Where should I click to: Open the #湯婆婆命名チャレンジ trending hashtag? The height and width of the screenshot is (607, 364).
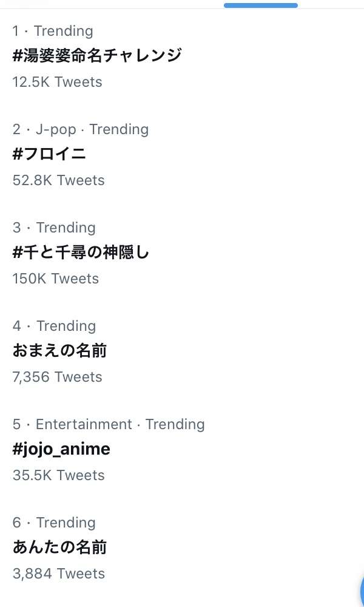pyautogui.click(x=97, y=56)
